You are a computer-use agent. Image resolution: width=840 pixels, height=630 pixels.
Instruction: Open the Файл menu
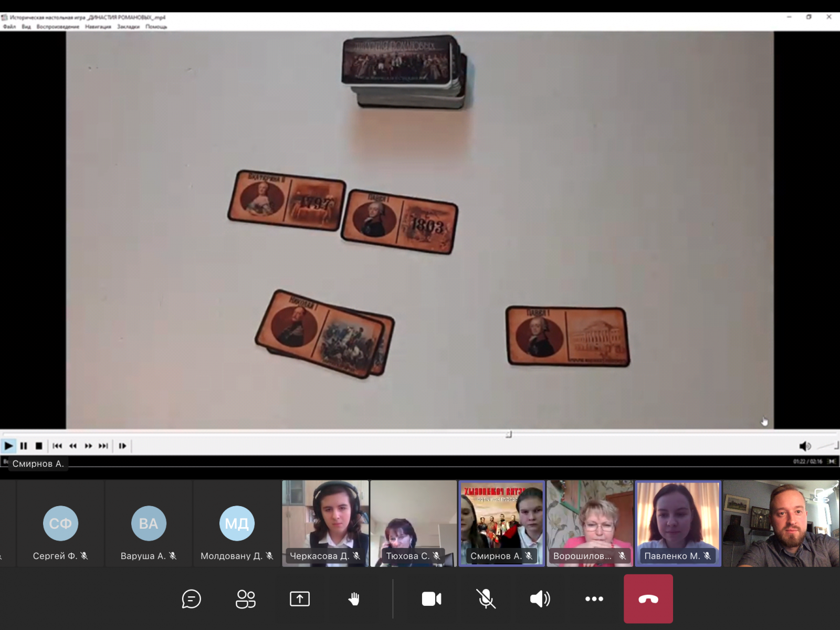(9, 27)
